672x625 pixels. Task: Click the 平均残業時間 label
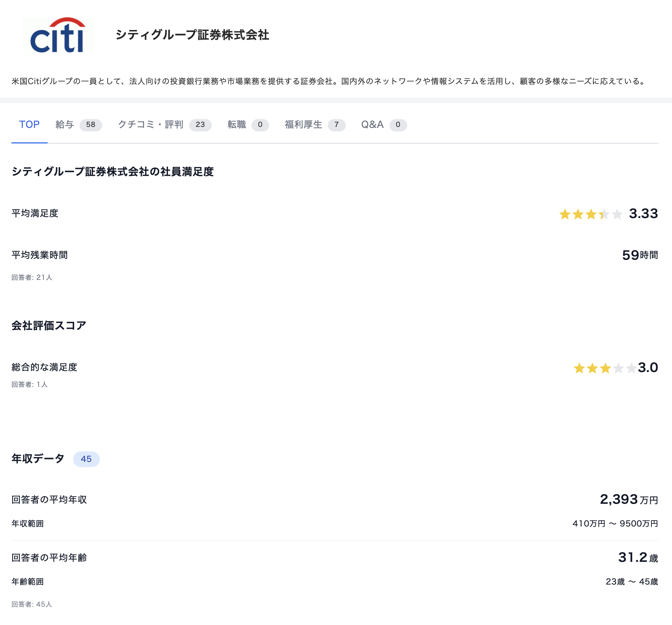[39, 255]
